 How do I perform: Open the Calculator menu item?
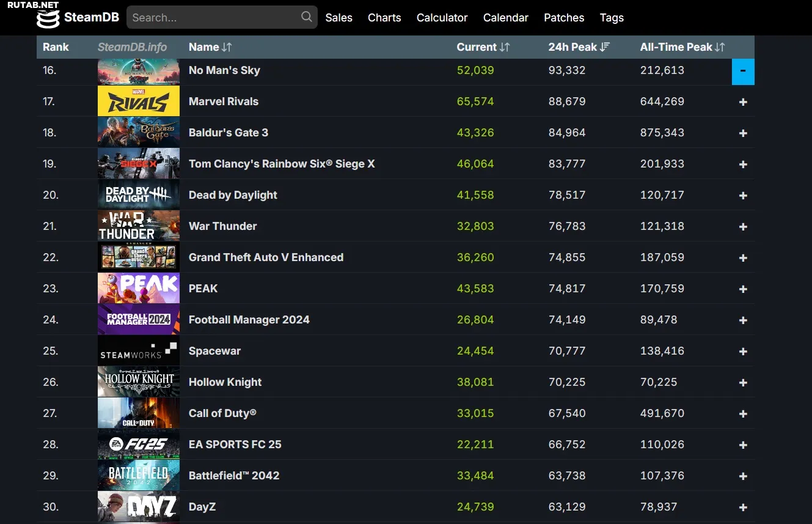pyautogui.click(x=442, y=18)
